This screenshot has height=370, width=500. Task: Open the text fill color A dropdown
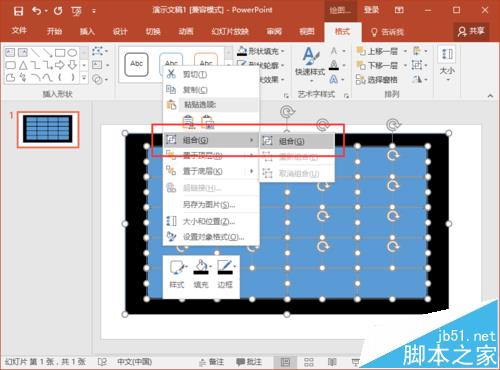[344, 51]
